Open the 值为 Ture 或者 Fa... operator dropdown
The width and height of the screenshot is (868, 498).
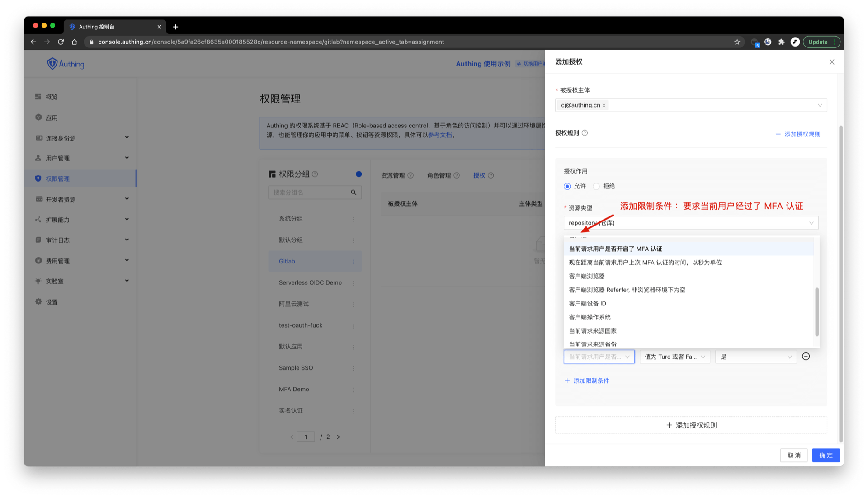point(675,357)
